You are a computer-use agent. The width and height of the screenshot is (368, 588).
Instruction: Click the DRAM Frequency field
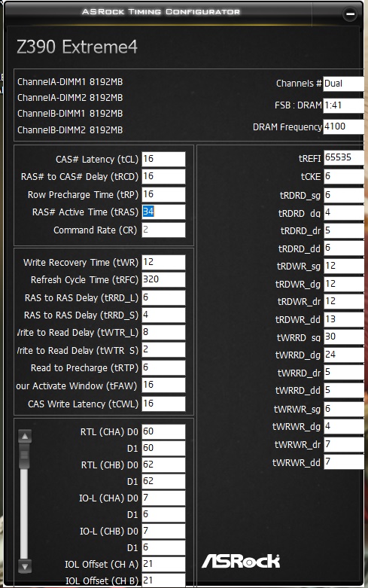[344, 126]
